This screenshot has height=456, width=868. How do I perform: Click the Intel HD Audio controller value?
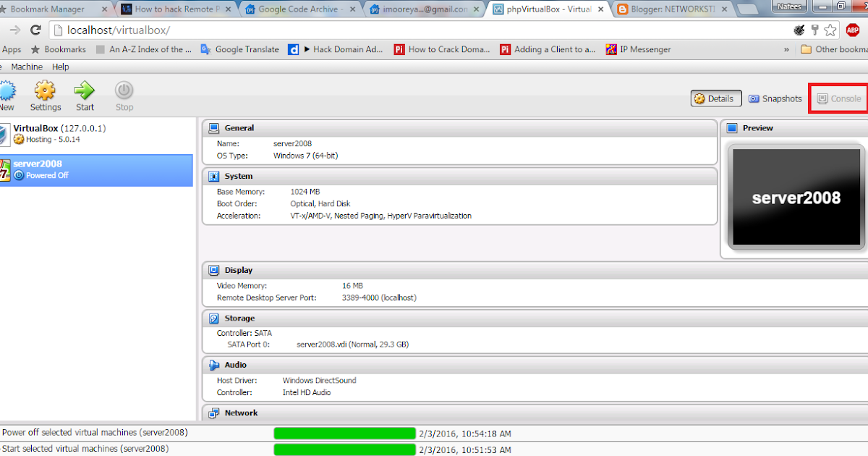[x=307, y=392]
